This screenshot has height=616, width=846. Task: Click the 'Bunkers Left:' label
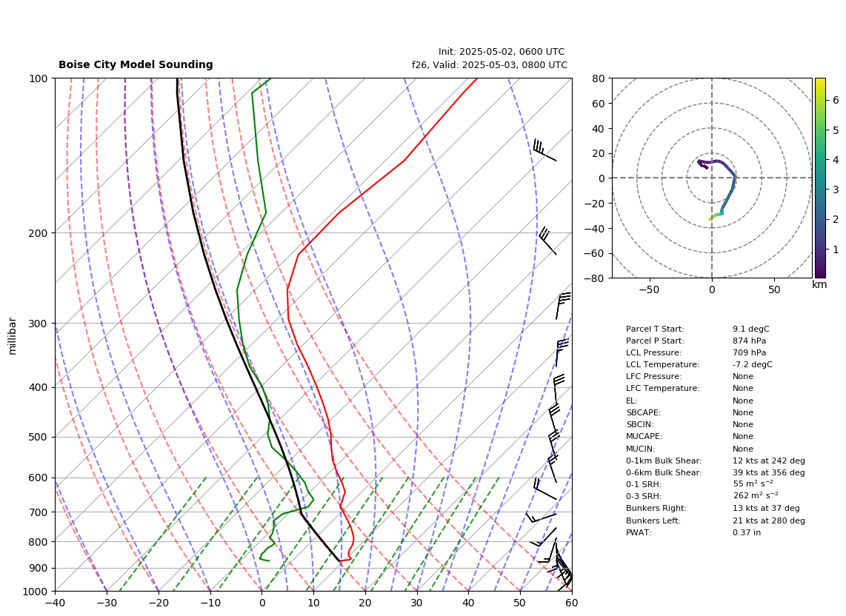click(x=653, y=520)
